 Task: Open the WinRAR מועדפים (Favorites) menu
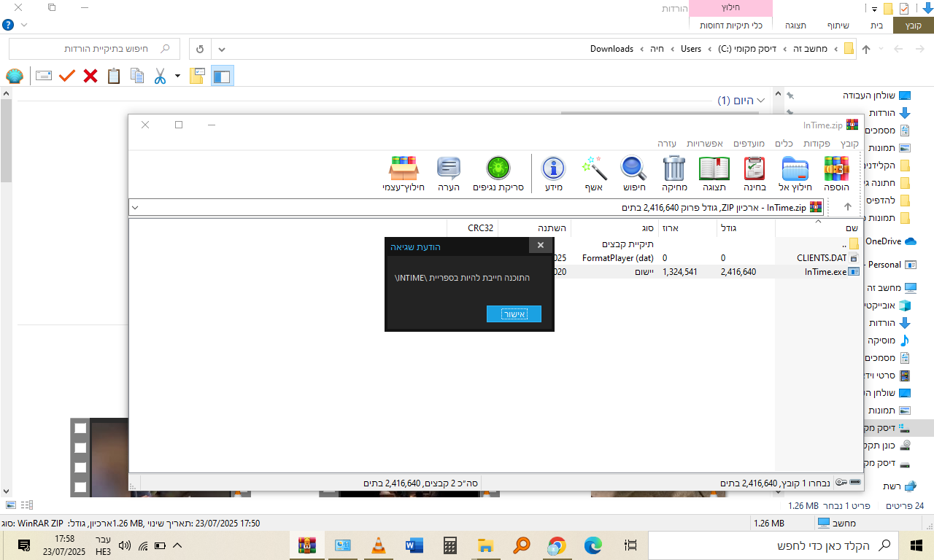749,144
